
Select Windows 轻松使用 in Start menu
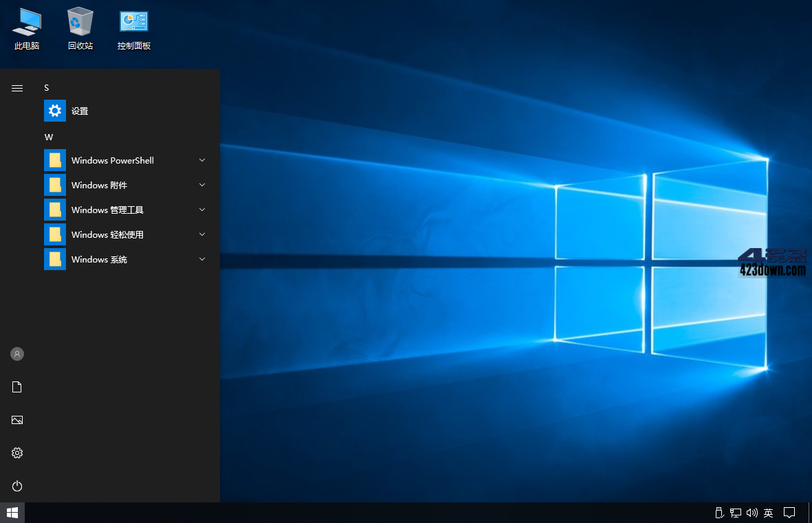(107, 234)
